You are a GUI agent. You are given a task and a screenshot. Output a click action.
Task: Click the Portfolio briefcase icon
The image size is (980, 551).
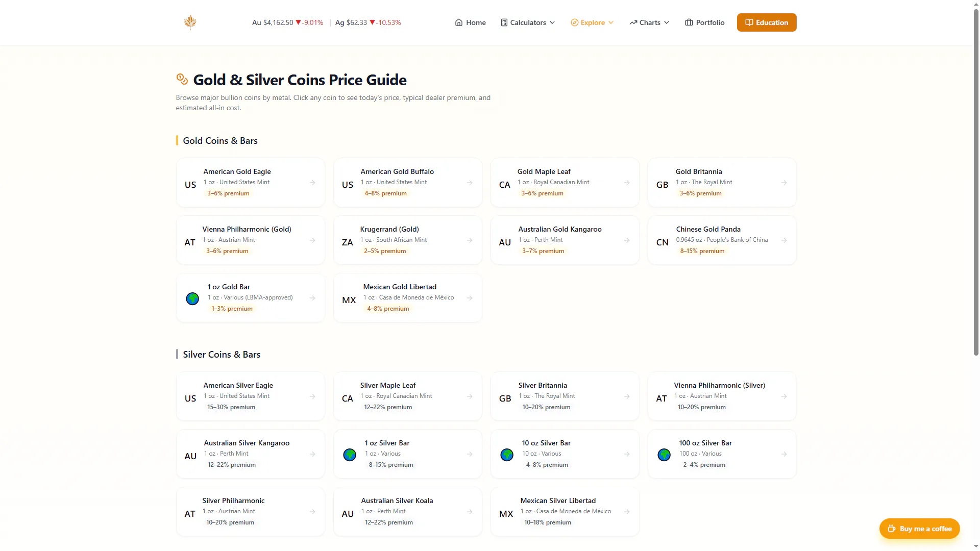(x=689, y=22)
